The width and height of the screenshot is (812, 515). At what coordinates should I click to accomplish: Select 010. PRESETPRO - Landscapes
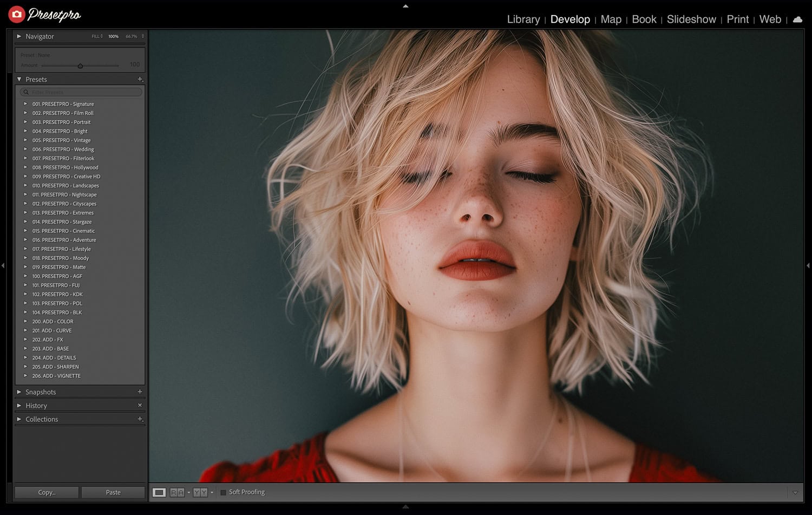click(66, 185)
